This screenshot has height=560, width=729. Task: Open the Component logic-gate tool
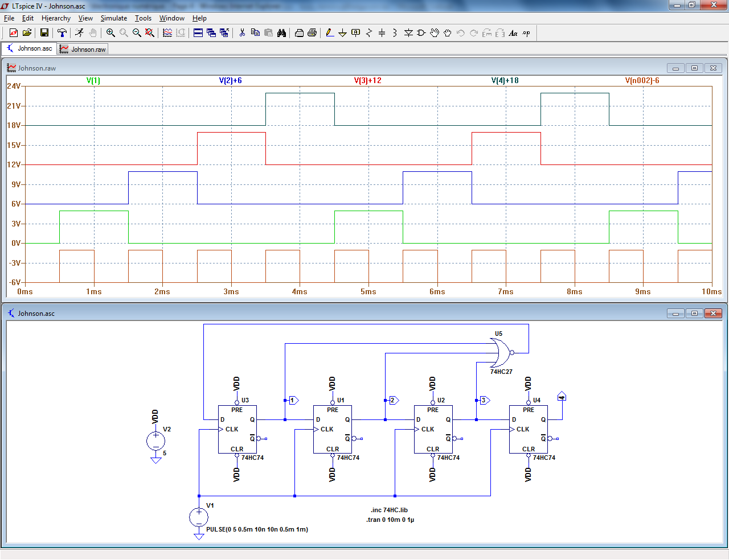pos(421,33)
